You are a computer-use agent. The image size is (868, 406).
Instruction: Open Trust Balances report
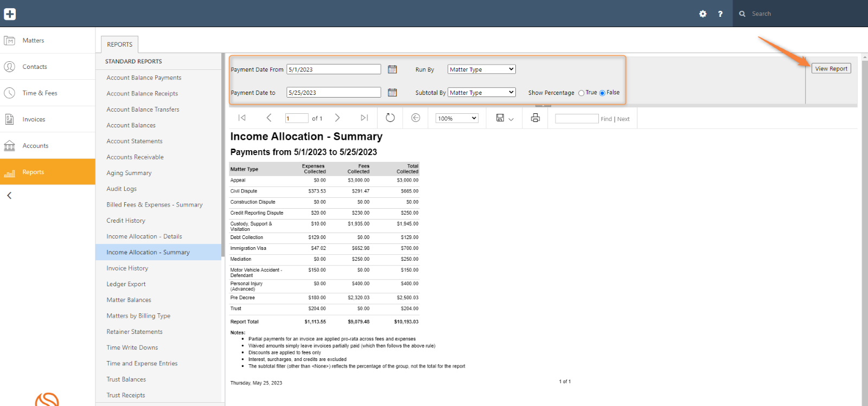pyautogui.click(x=126, y=379)
